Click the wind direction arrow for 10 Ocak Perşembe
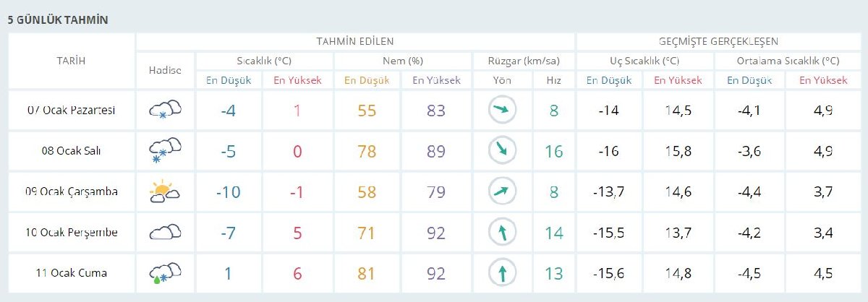The image size is (868, 302). click(500, 232)
